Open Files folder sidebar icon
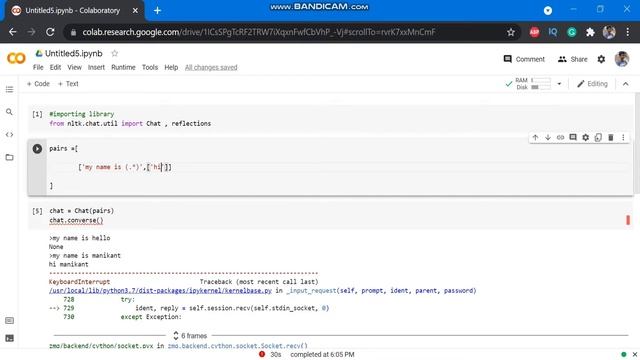 click(x=9, y=157)
